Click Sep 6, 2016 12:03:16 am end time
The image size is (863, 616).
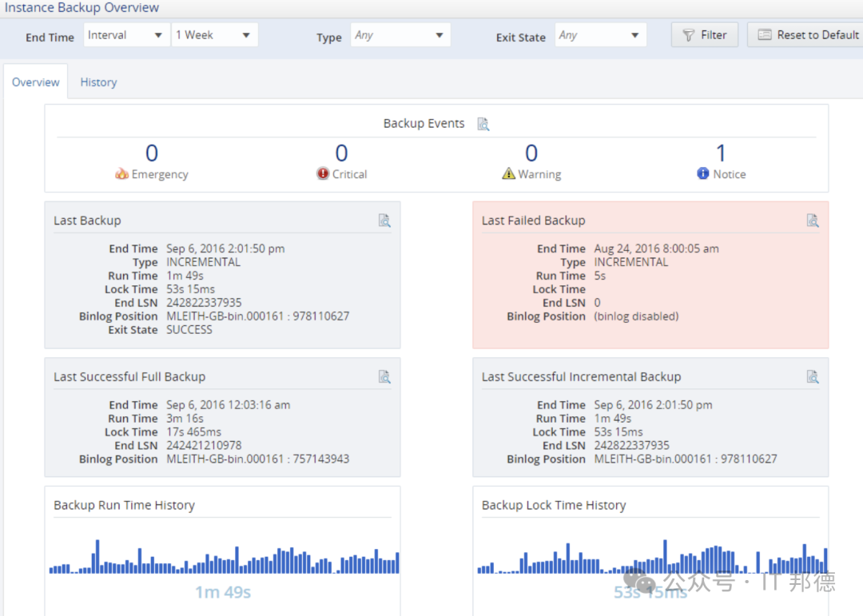tap(228, 405)
